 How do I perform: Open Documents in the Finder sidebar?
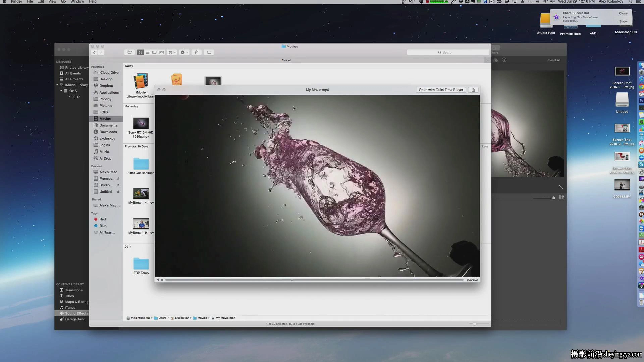pyautogui.click(x=106, y=125)
